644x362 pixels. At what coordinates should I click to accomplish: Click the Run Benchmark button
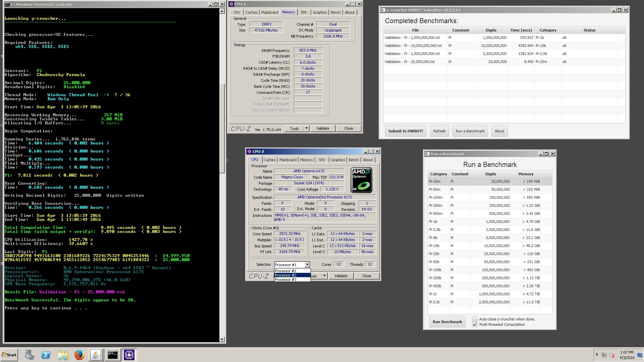447,322
